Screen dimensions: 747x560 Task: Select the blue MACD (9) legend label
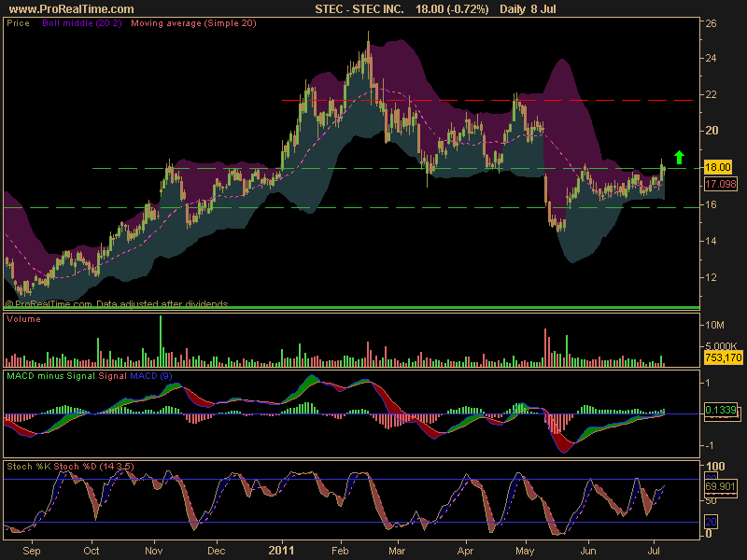point(151,376)
